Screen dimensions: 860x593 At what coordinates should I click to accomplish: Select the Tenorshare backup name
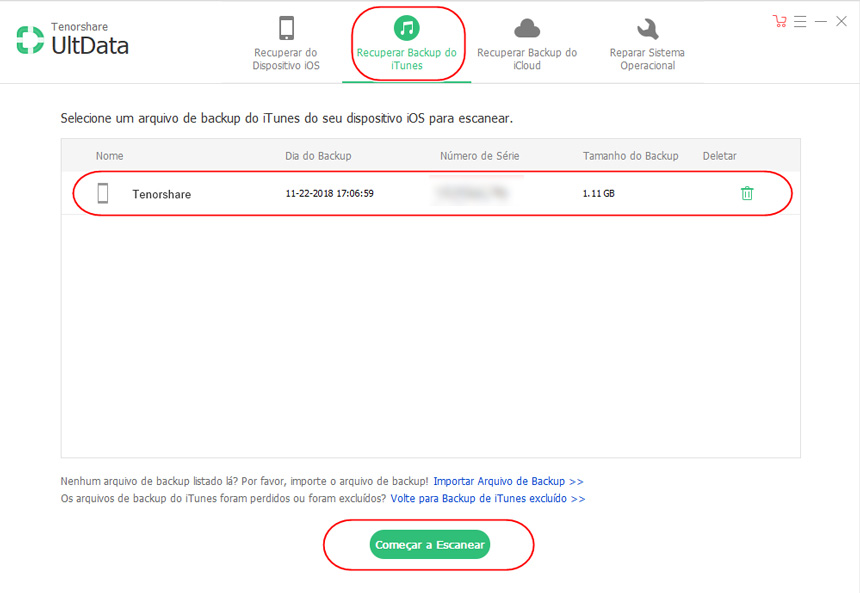click(162, 194)
